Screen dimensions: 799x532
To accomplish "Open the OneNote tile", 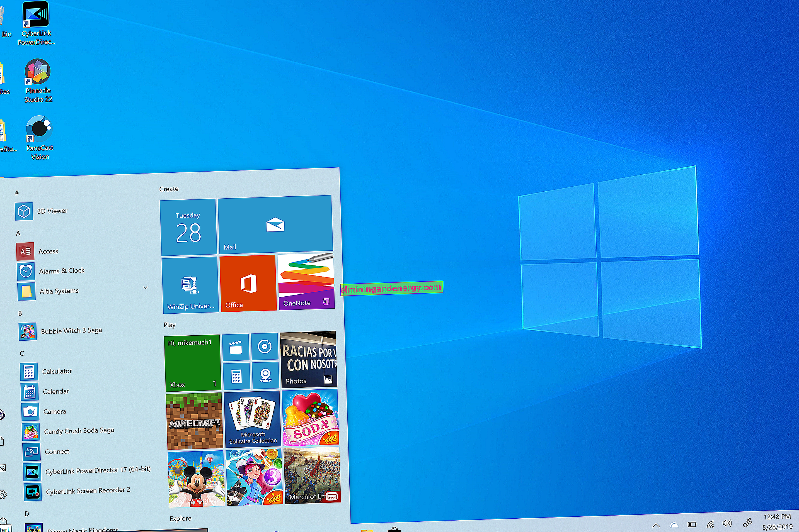I will pyautogui.click(x=306, y=281).
